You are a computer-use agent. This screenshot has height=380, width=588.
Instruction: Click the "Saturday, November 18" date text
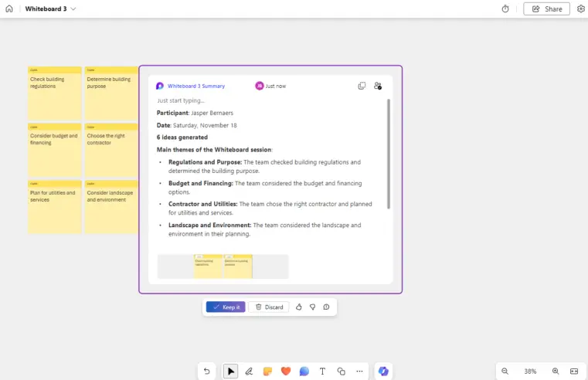click(x=205, y=125)
